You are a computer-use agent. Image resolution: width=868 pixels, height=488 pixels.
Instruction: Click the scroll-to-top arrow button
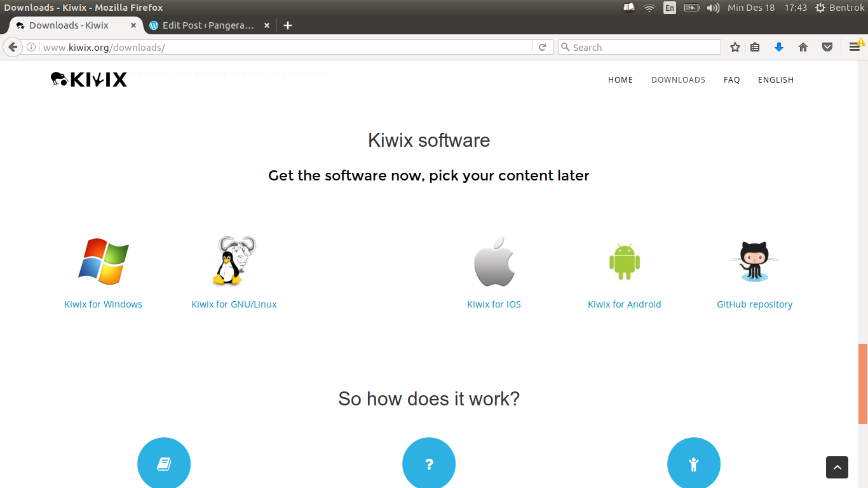tap(837, 468)
